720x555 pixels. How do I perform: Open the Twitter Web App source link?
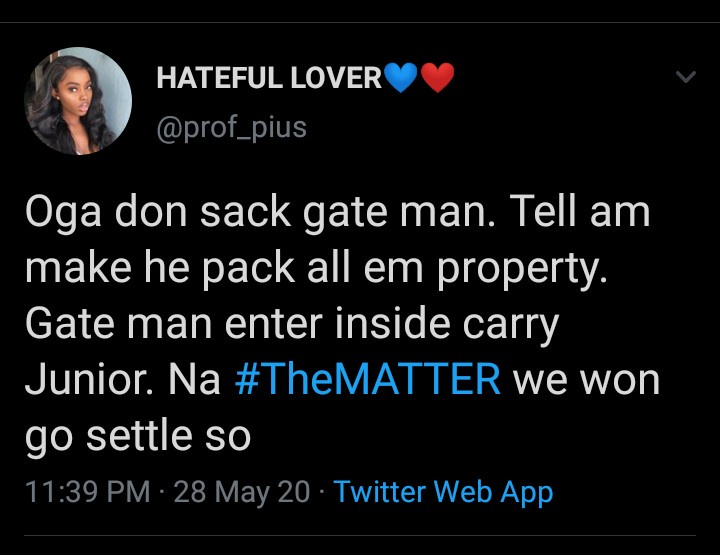tap(443, 492)
